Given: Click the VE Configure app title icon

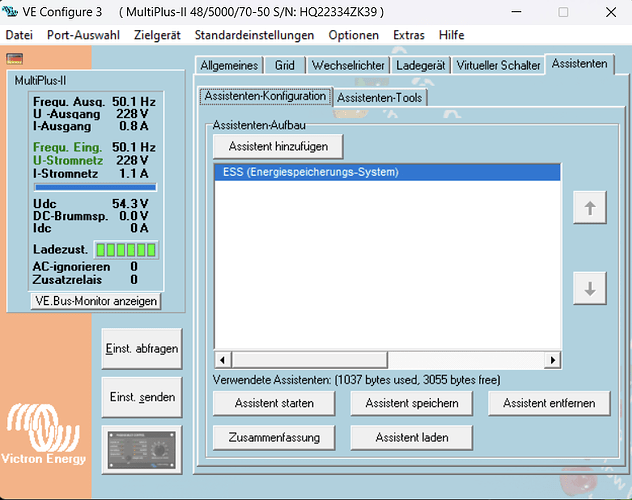Looking at the screenshot, I should pyautogui.click(x=10, y=12).
